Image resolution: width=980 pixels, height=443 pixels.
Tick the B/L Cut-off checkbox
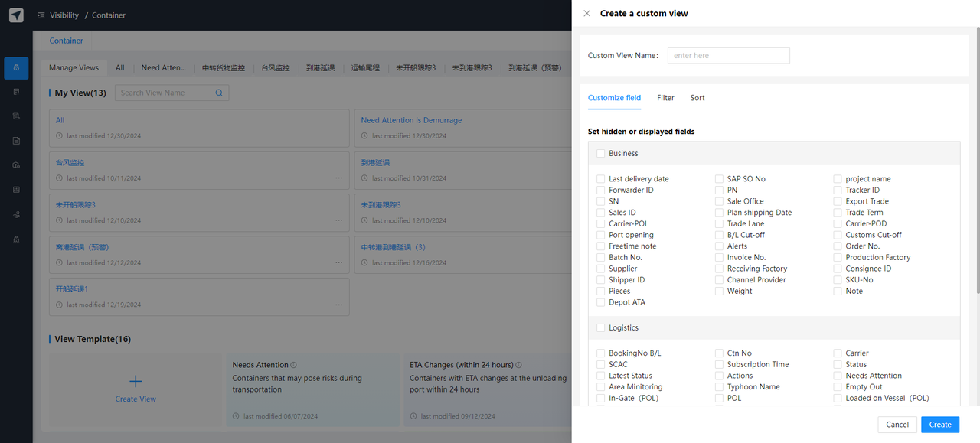point(719,236)
